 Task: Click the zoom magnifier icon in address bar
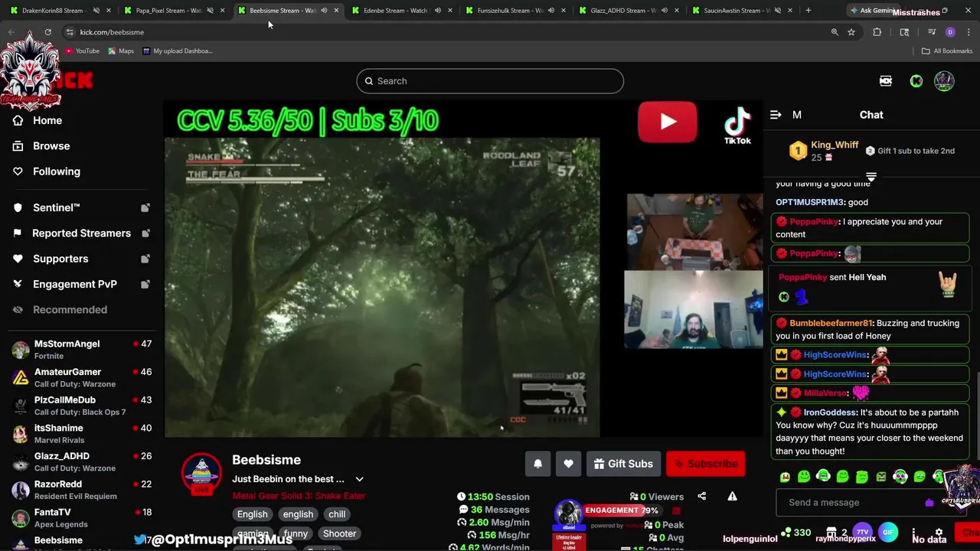[x=835, y=32]
